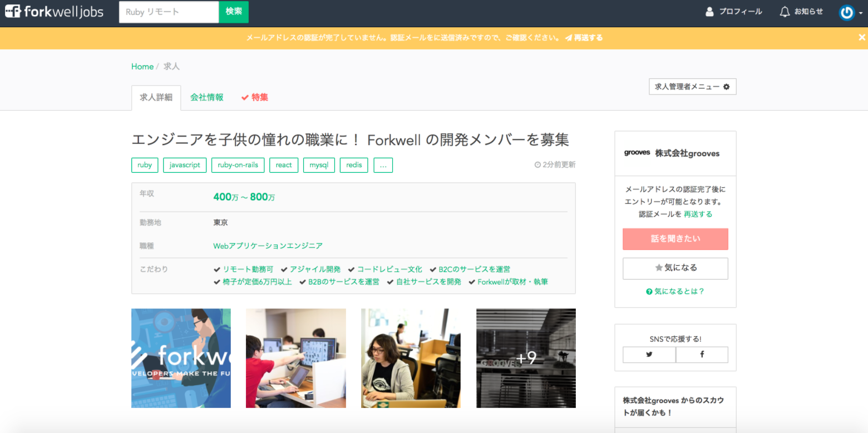Screen dimensions: 868x433
Task: Open the red-shirt office photo thumbnail
Action: click(296, 359)
